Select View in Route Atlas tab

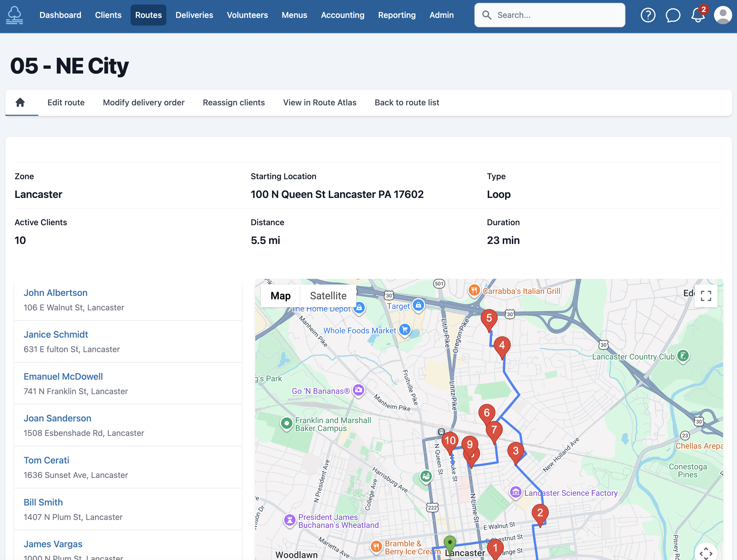(319, 102)
